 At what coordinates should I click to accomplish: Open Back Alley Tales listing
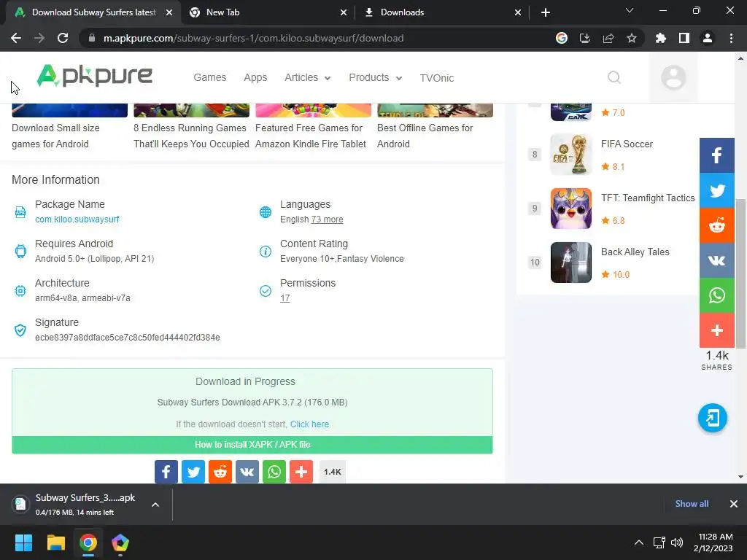(635, 252)
